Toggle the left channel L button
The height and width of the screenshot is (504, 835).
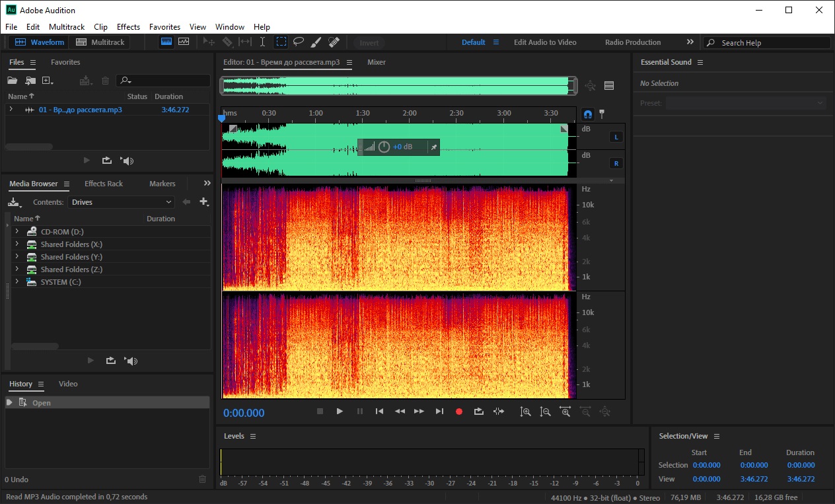[x=616, y=137]
